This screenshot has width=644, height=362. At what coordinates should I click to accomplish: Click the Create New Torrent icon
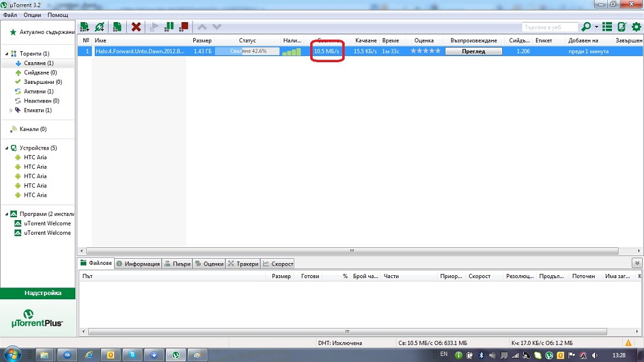[x=118, y=27]
